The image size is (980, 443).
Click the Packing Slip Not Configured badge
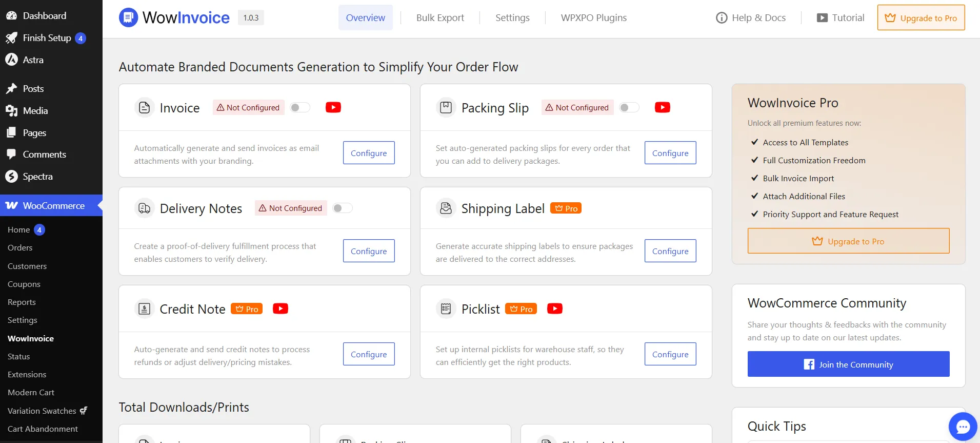(x=577, y=107)
